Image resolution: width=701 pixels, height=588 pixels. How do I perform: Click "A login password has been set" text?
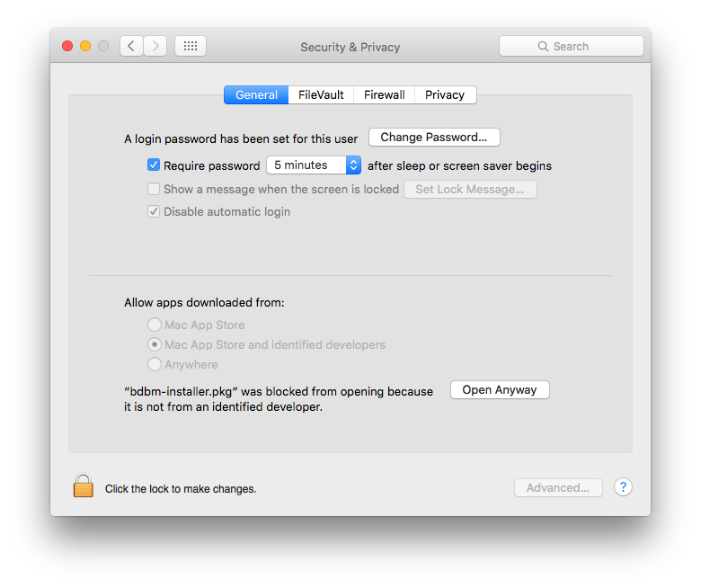[x=241, y=139]
